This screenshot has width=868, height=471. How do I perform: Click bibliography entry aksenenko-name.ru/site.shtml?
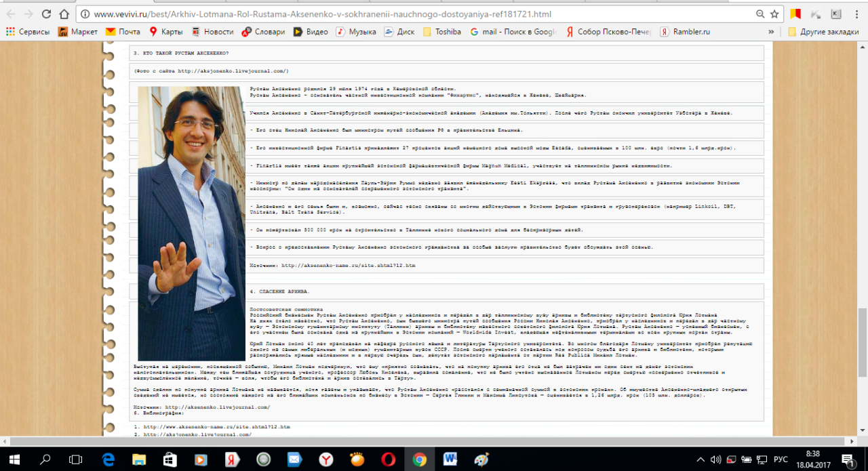[x=216, y=427]
